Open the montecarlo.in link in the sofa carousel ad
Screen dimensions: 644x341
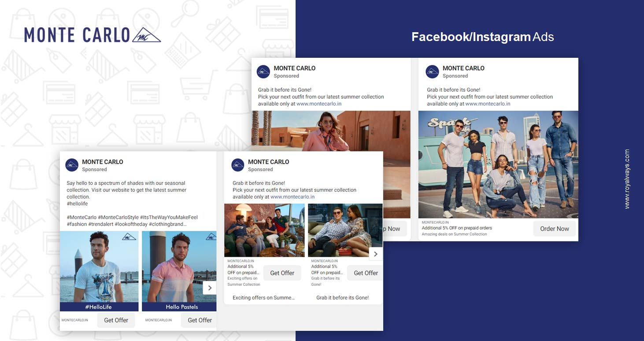(x=292, y=197)
